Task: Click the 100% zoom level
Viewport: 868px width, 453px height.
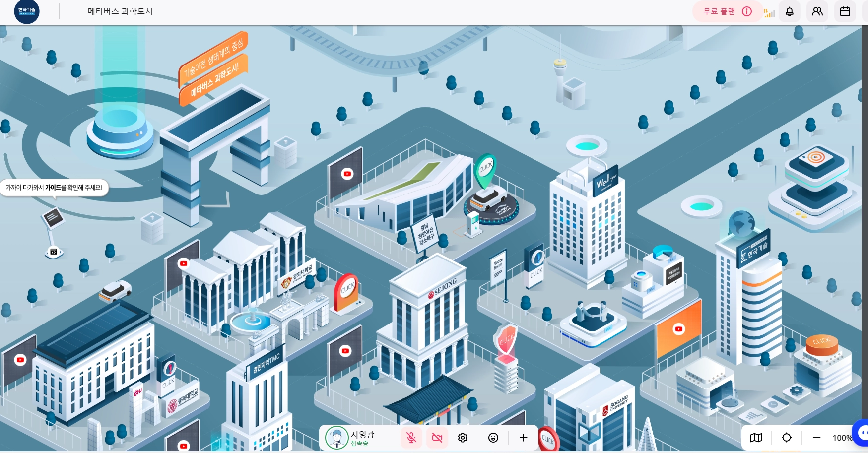Action: coord(842,438)
